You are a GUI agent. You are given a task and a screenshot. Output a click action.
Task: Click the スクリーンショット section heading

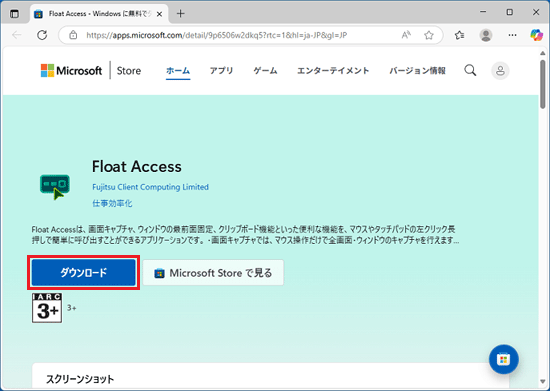pyautogui.click(x=80, y=379)
